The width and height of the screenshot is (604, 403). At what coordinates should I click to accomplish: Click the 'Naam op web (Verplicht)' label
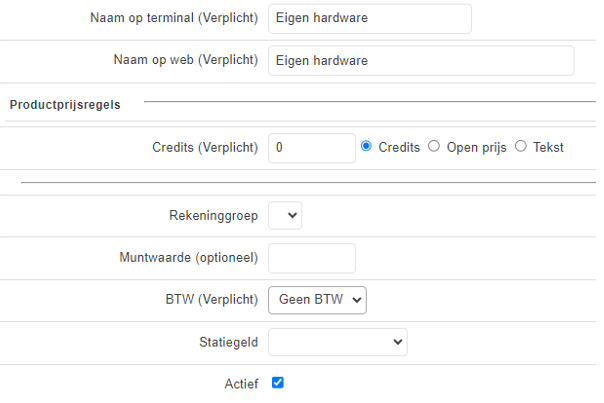[186, 60]
